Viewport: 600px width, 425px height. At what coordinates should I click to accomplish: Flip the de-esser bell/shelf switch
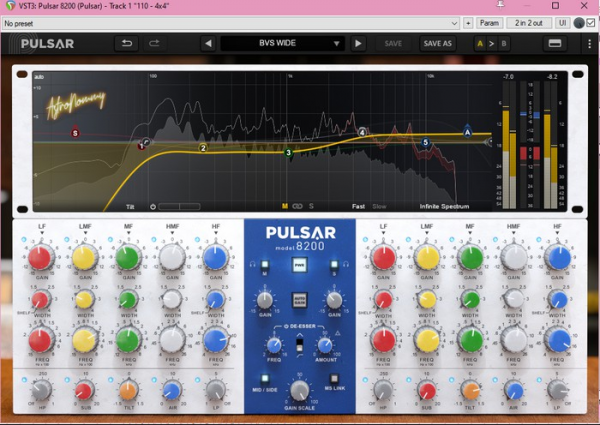[x=300, y=345]
